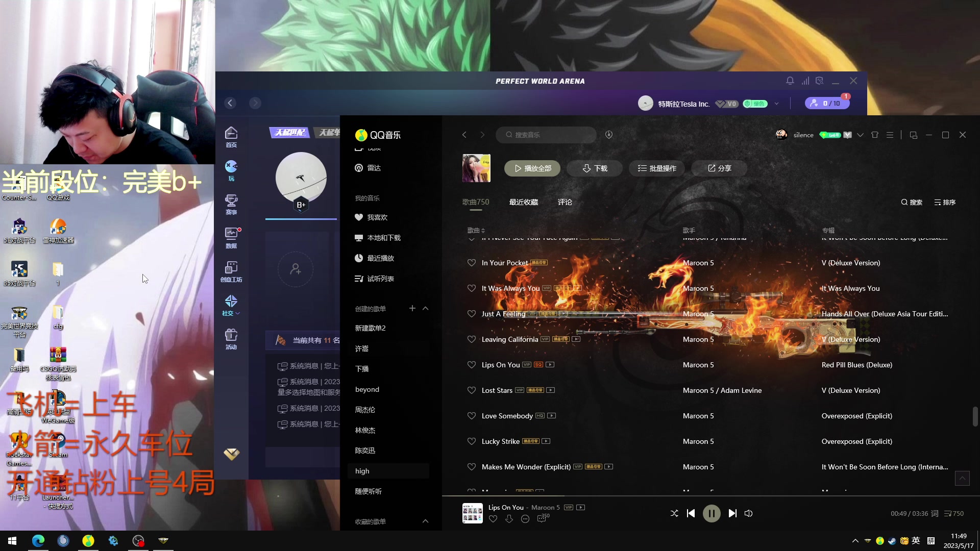Favorite the song Lucky Strike
Viewport: 980px width, 551px height.
click(472, 441)
